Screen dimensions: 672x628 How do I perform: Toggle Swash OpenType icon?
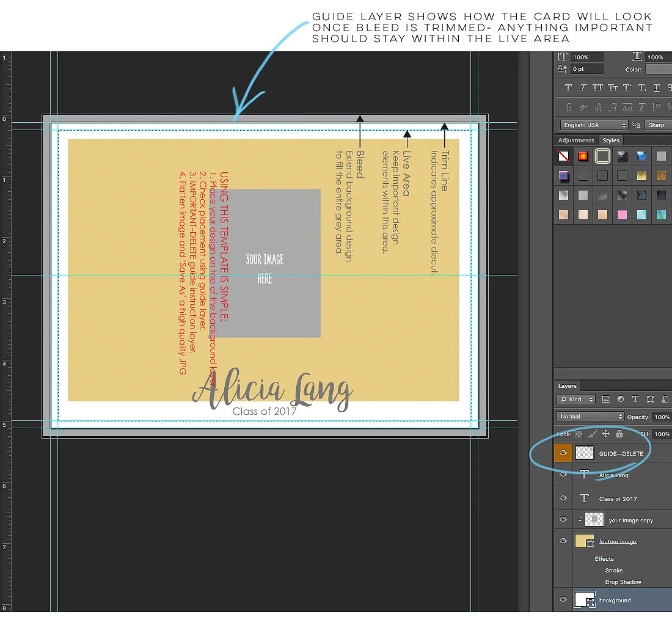point(613,107)
